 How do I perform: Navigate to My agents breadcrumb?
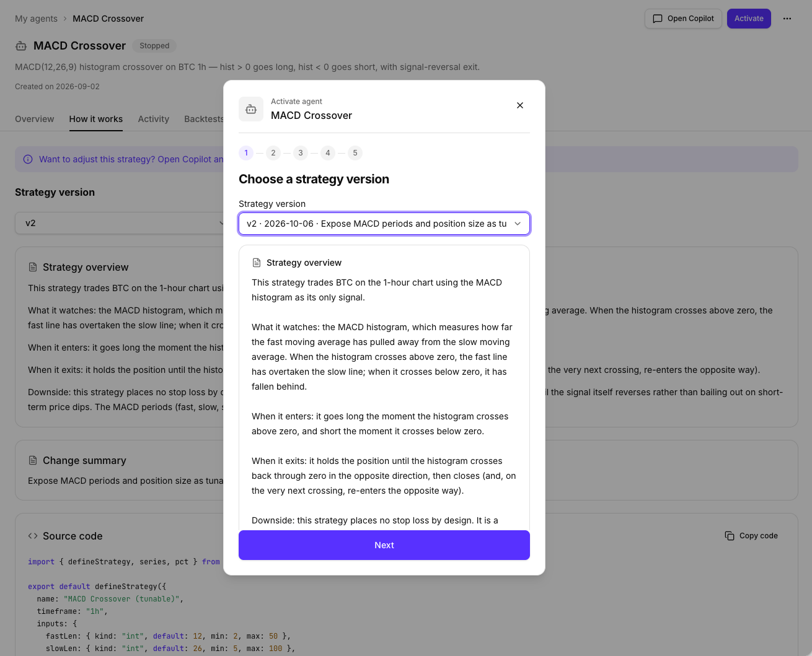tap(36, 19)
